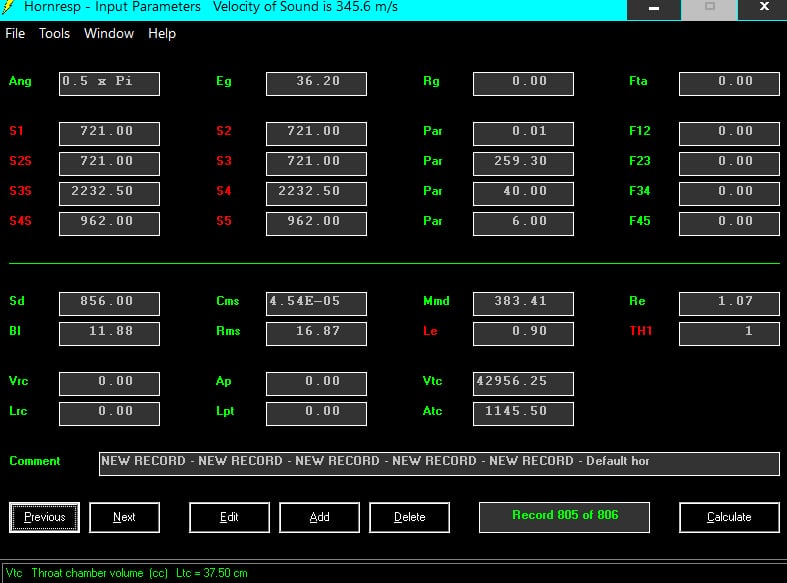Select the TH1 field showing 1
Viewport: 787px width, 583px height.
pyautogui.click(x=729, y=334)
